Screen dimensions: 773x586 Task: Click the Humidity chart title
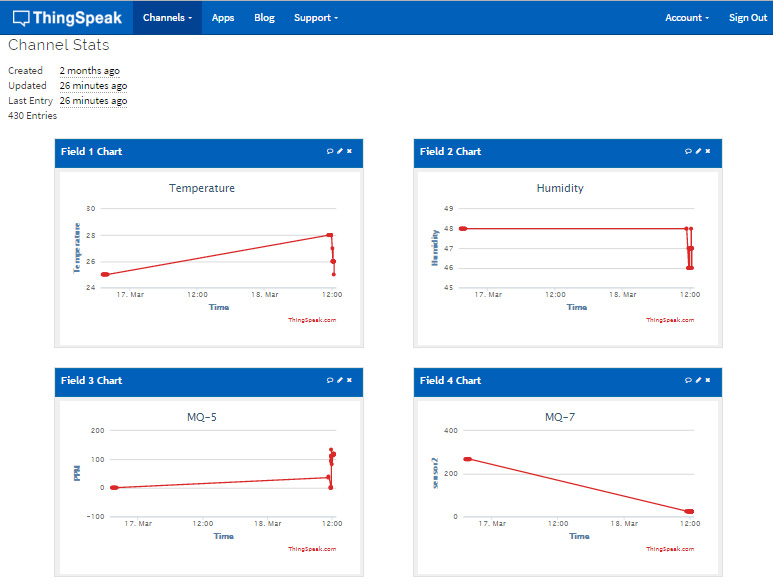coord(560,188)
